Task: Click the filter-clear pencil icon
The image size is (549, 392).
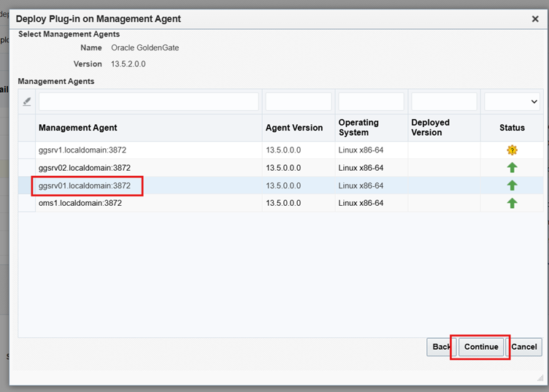Action: (x=26, y=102)
